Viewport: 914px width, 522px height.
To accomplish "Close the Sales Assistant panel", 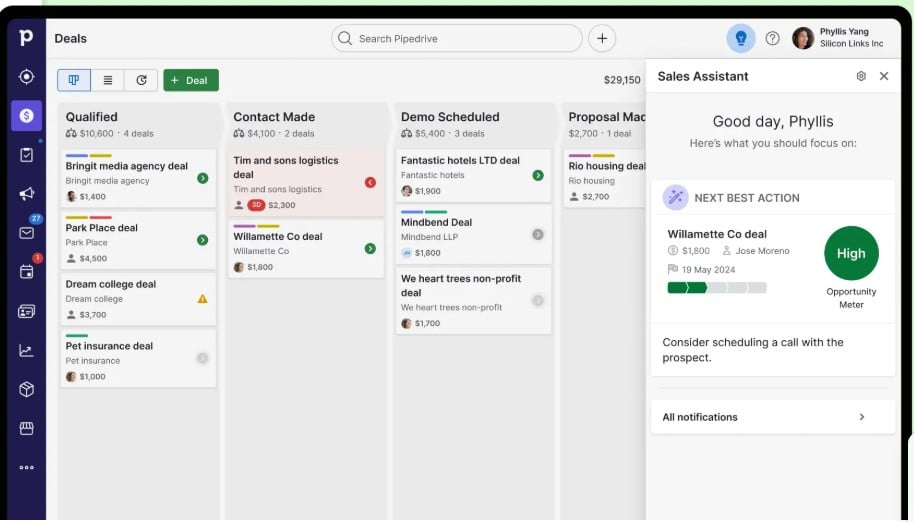I will [884, 76].
